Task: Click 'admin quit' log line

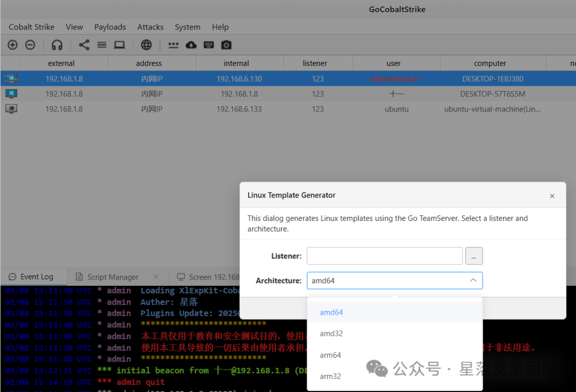Action: pos(84,382)
